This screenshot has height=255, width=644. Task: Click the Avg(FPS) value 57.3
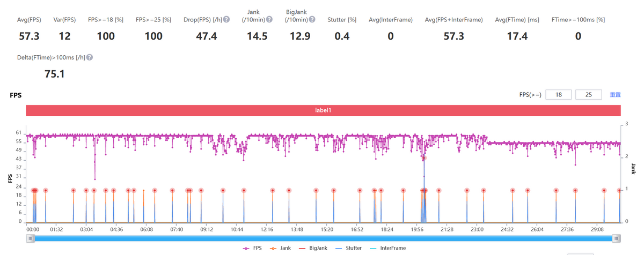28,36
